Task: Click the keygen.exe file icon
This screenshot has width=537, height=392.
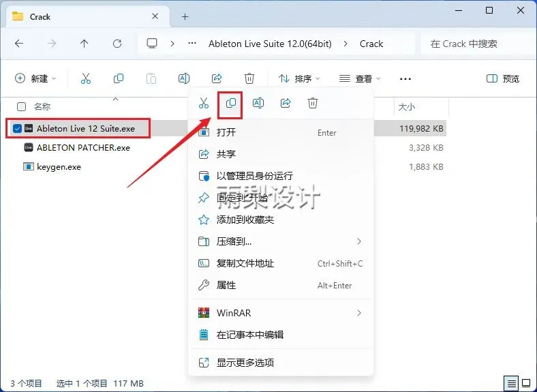Action: (x=28, y=167)
